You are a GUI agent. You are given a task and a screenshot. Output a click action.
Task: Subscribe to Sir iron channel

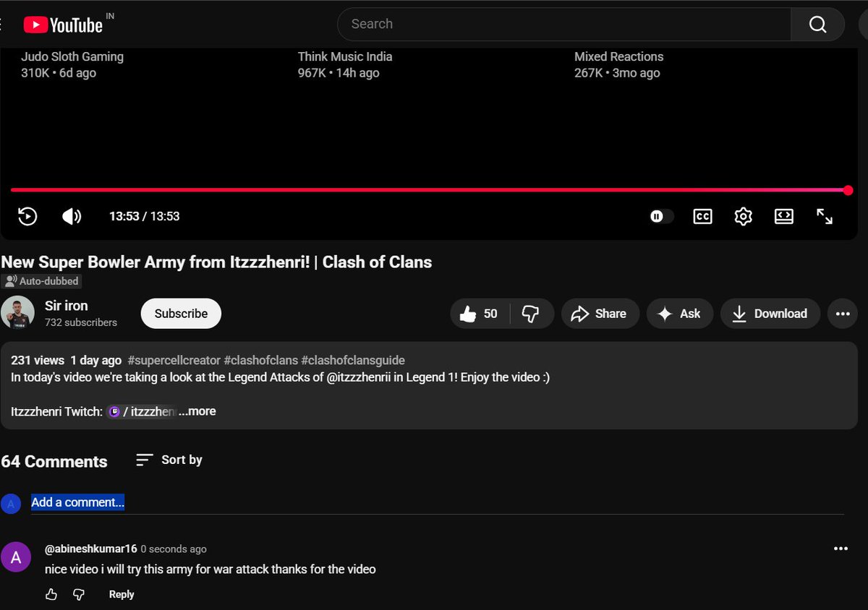click(181, 314)
